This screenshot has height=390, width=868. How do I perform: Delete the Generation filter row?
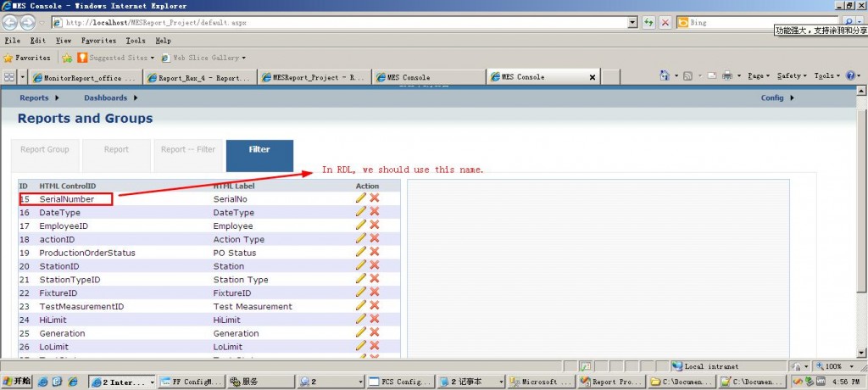[375, 331]
